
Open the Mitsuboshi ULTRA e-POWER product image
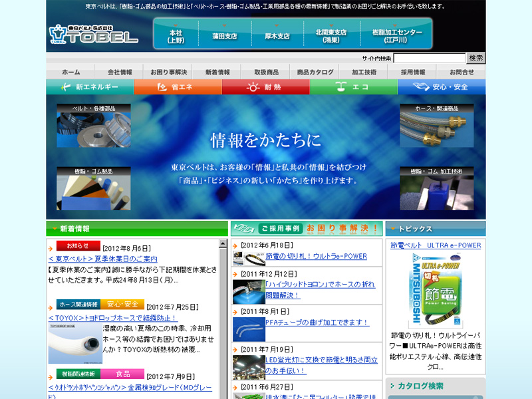(x=436, y=291)
